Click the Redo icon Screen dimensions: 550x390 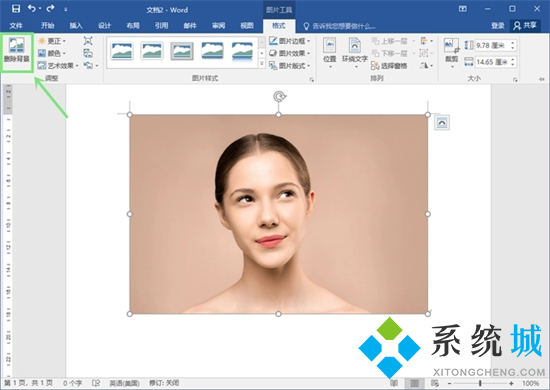tap(51, 8)
